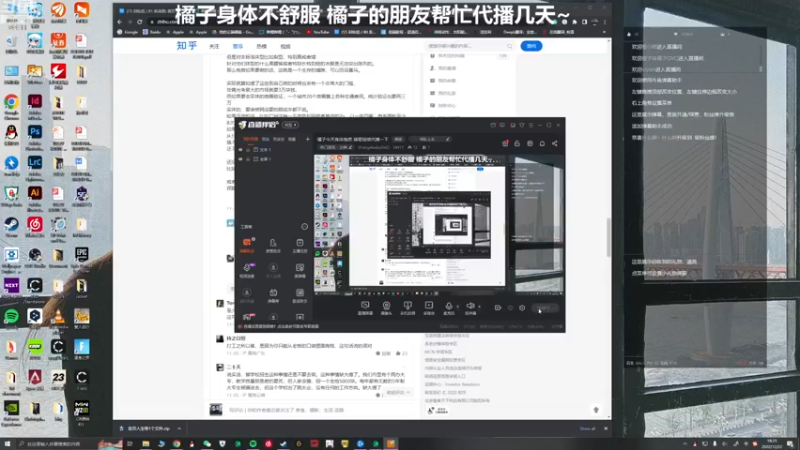
Task: Click the speaker icon in streaming app
Action: 470,307
